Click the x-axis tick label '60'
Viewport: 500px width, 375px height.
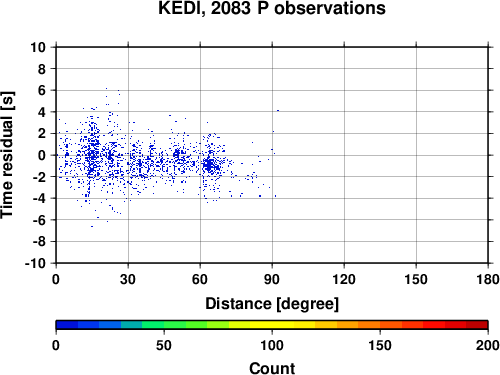tap(200, 279)
